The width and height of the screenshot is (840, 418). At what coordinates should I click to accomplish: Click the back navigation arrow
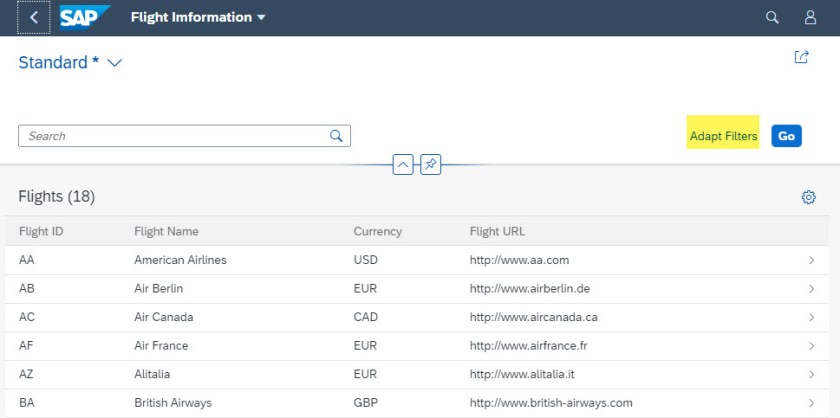(x=33, y=18)
